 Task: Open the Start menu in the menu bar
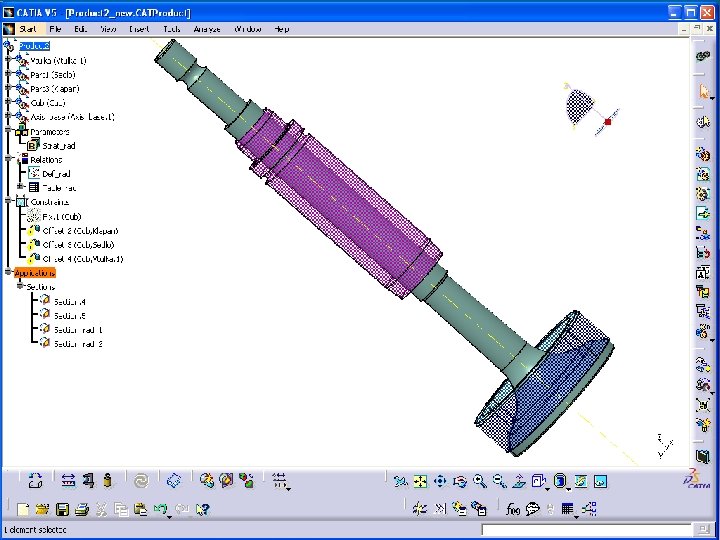point(28,29)
